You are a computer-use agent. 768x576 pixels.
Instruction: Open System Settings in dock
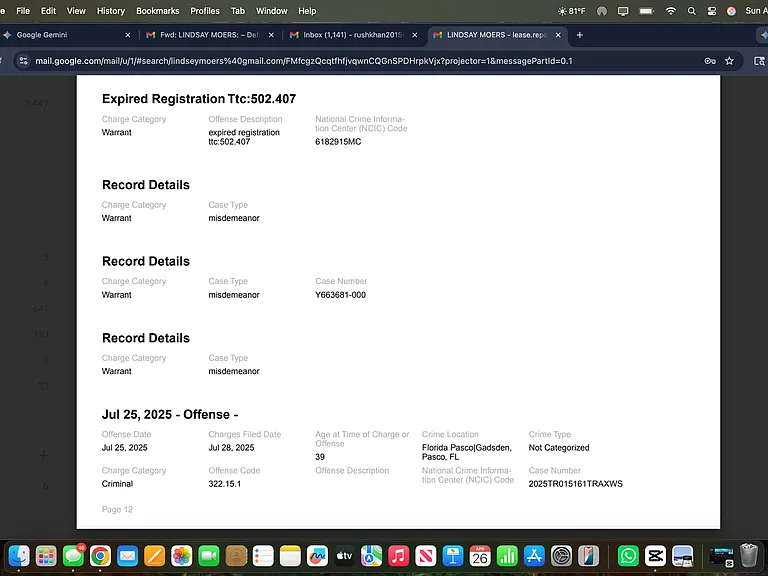tap(561, 556)
